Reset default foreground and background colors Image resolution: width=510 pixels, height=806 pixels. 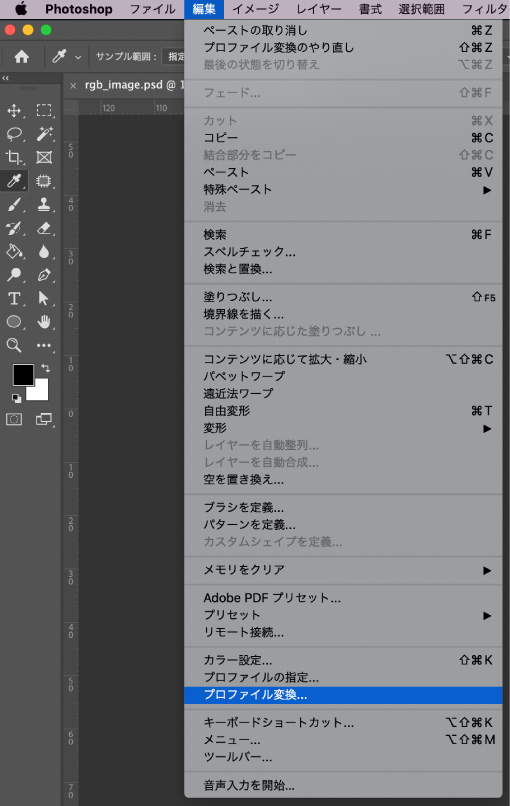tap(16, 398)
